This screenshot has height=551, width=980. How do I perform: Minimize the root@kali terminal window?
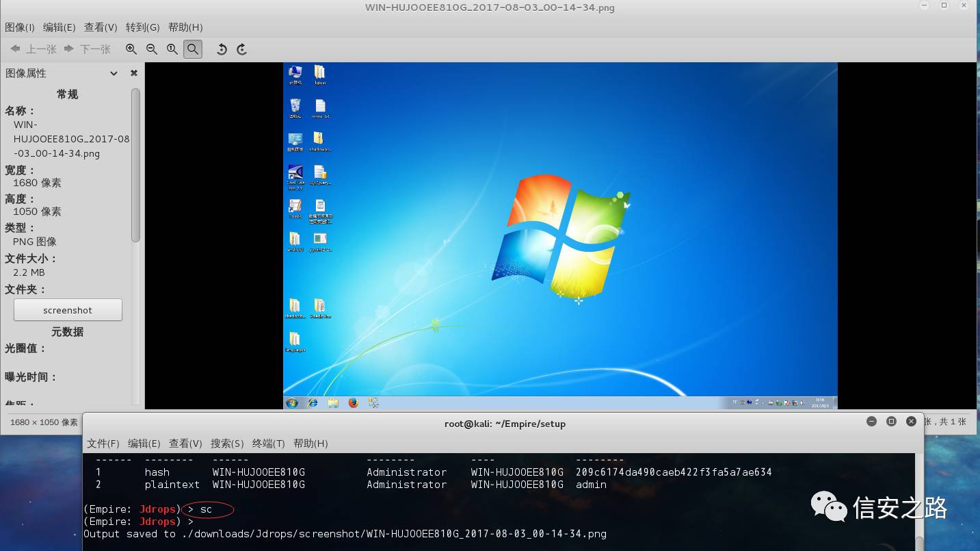click(x=871, y=422)
